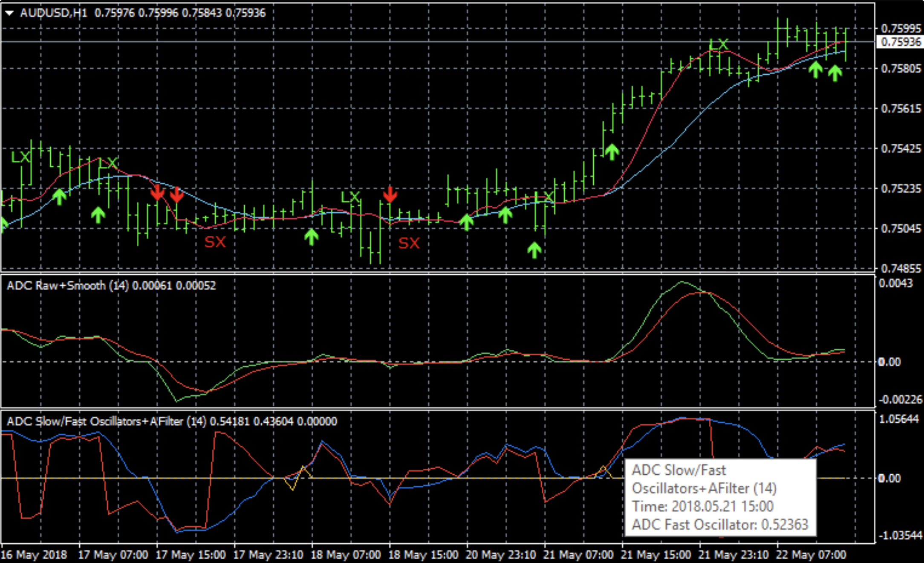
Task: Click the 0.0043 scale value in ADC Raw+Smooth
Action: click(x=895, y=284)
